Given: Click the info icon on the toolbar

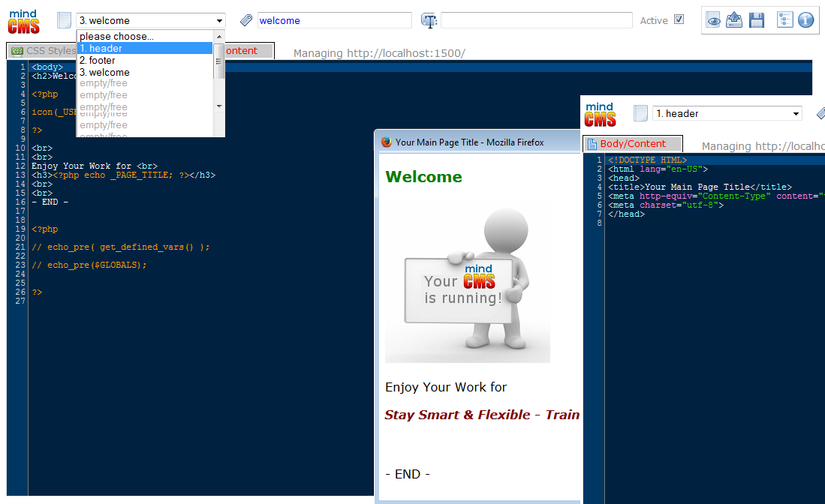Looking at the screenshot, I should tap(805, 20).
